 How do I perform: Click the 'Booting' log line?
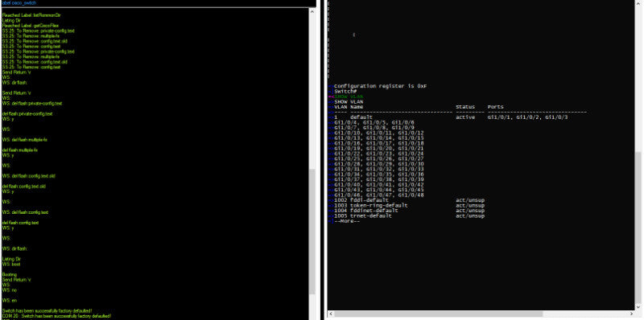tap(10, 274)
